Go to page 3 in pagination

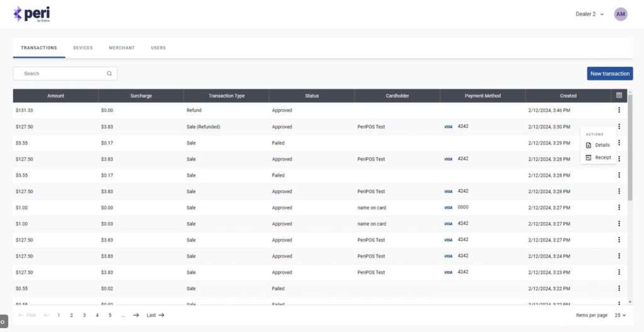(84, 315)
